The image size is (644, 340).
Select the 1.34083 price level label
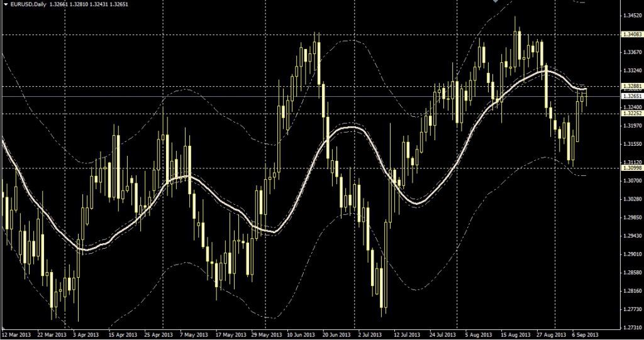click(631, 34)
